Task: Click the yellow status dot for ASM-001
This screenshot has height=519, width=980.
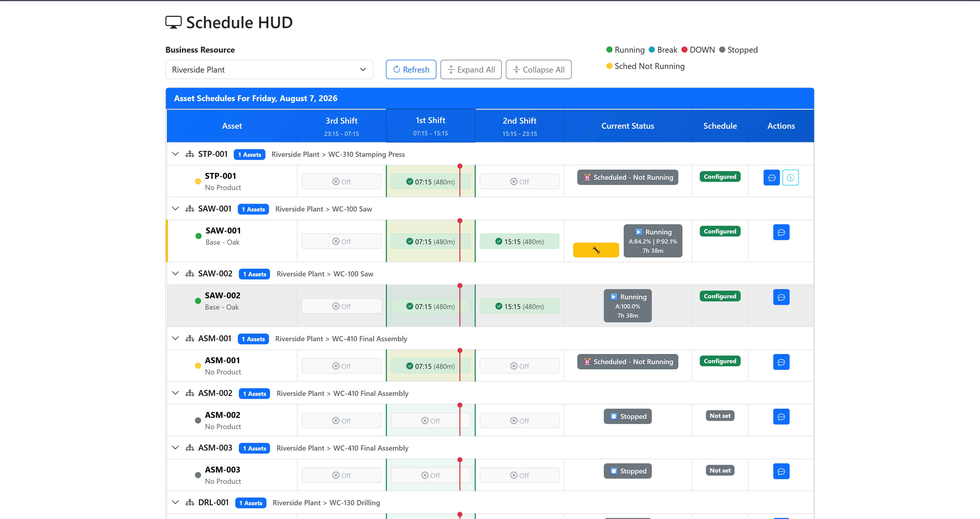Action: click(x=198, y=365)
